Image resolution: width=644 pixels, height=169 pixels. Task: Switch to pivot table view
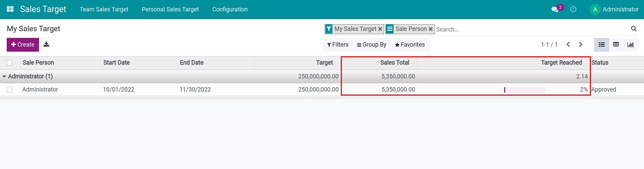click(616, 45)
